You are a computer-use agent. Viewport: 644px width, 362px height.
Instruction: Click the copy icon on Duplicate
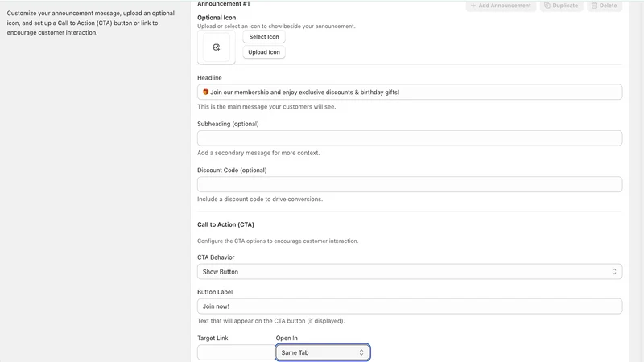547,6
